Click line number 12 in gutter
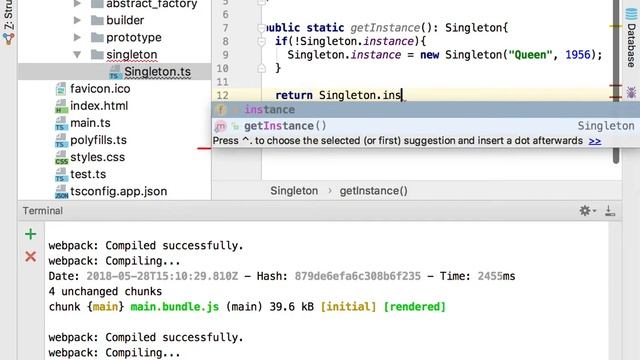 [x=222, y=96]
